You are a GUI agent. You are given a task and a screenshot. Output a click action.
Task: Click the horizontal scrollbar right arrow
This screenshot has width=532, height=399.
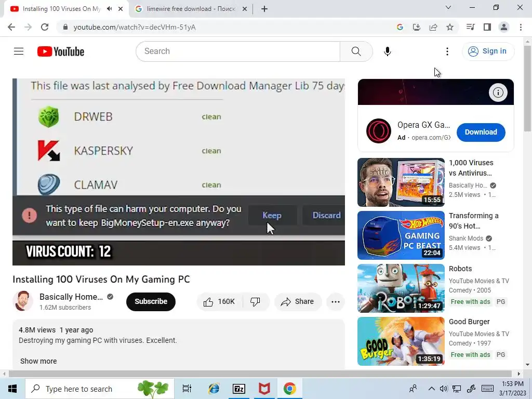tap(519, 374)
